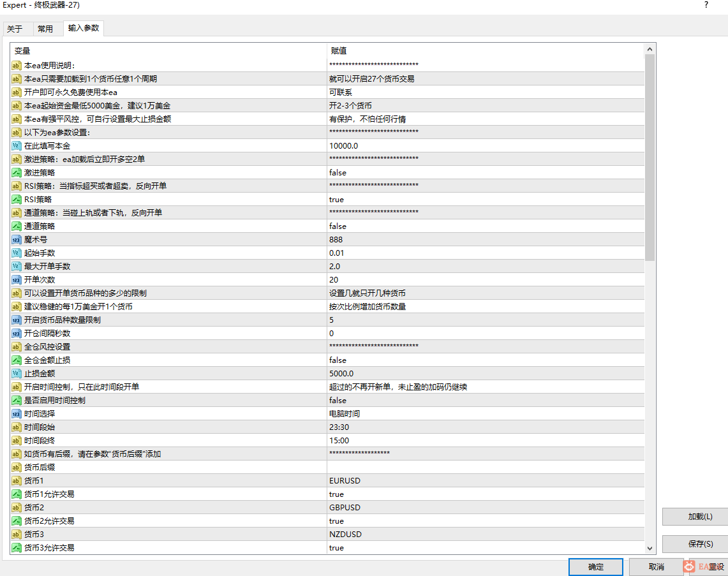Screen dimensions: 728x576
Task: Click the help question mark in title bar
Action: coord(706,5)
